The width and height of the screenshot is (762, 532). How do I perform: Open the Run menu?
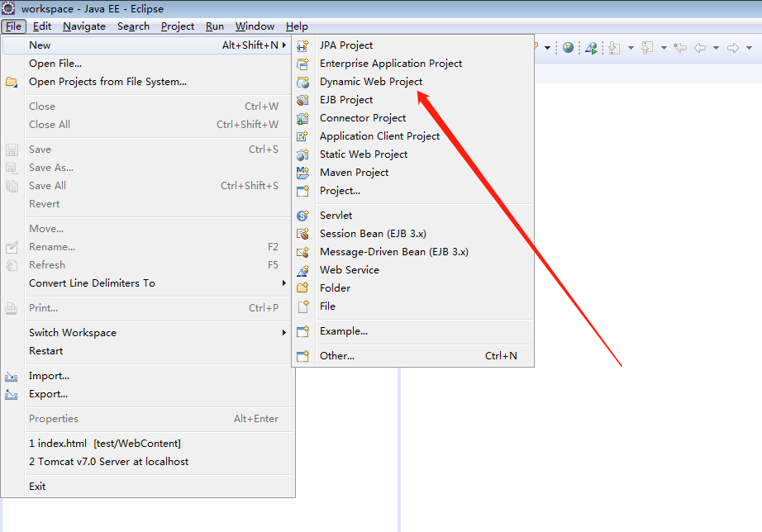(x=214, y=26)
